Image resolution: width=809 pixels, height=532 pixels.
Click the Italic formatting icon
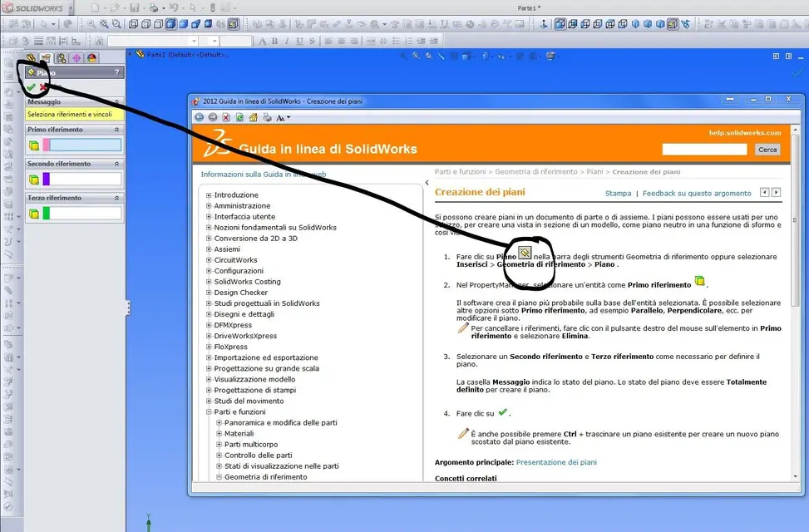[x=287, y=41]
